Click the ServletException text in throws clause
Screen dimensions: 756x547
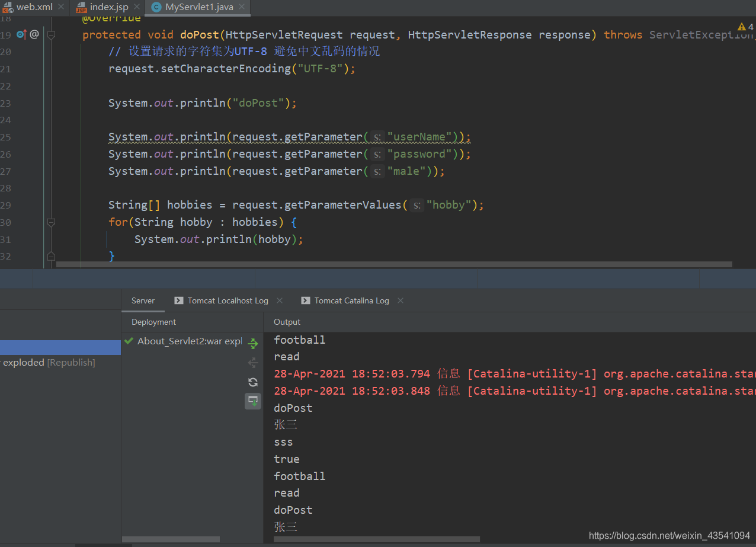tap(701, 35)
